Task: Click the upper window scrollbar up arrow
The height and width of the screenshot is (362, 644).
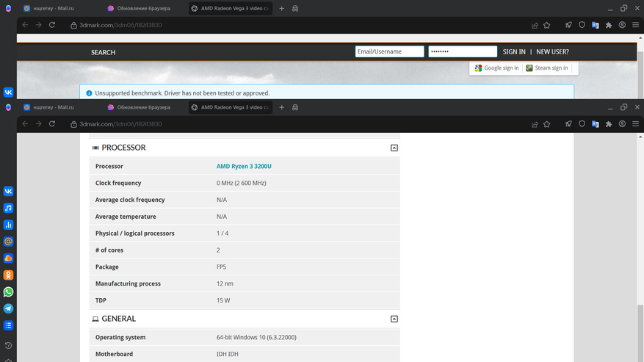Action: (x=640, y=37)
